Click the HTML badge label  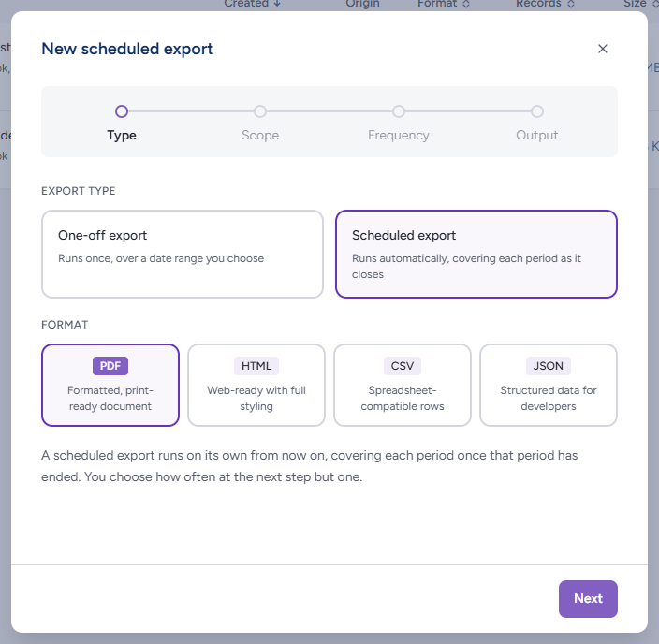[x=256, y=366]
